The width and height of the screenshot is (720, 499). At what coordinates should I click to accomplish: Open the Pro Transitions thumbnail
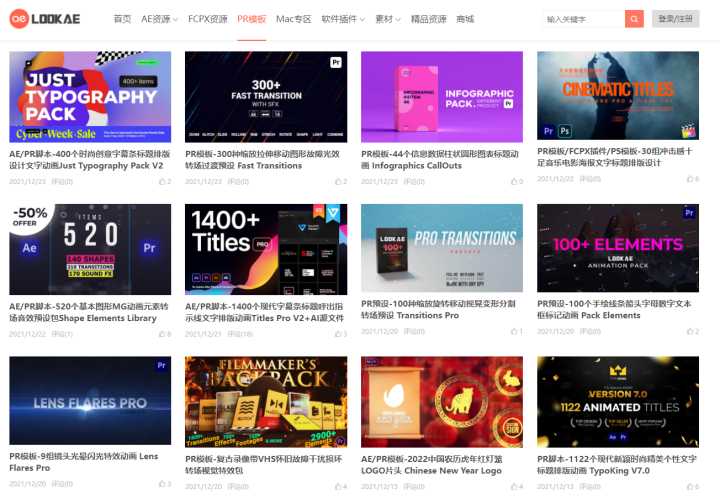[442, 248]
